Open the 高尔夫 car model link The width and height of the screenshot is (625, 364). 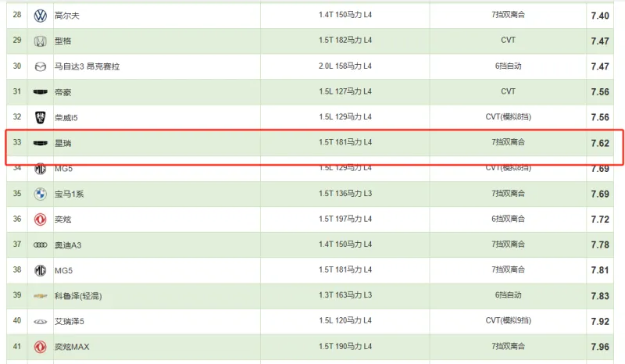(66, 16)
